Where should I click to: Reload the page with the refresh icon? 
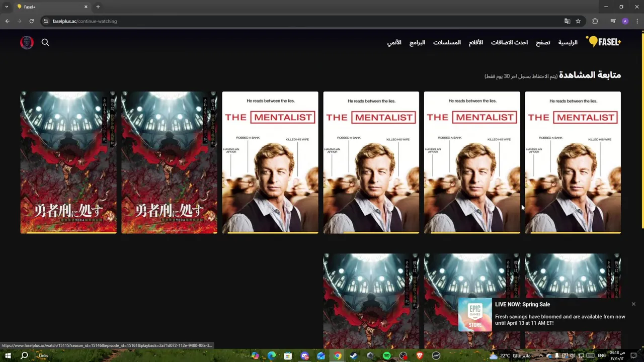click(31, 21)
